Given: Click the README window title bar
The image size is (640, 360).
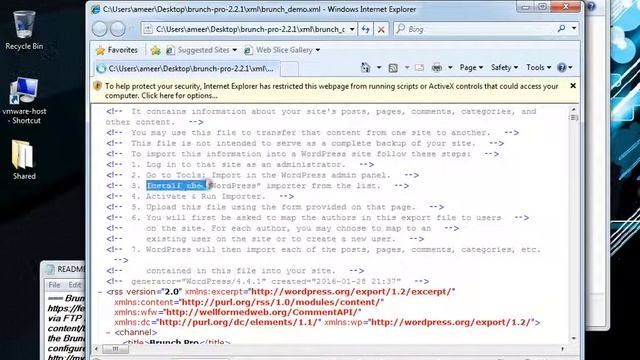Looking at the screenshot, I should tap(64, 269).
